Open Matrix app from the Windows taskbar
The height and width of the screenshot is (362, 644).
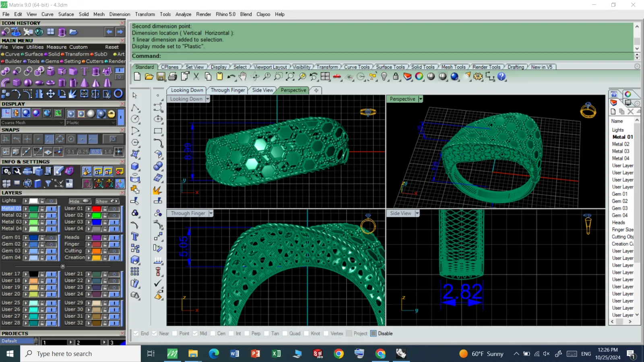(172, 354)
